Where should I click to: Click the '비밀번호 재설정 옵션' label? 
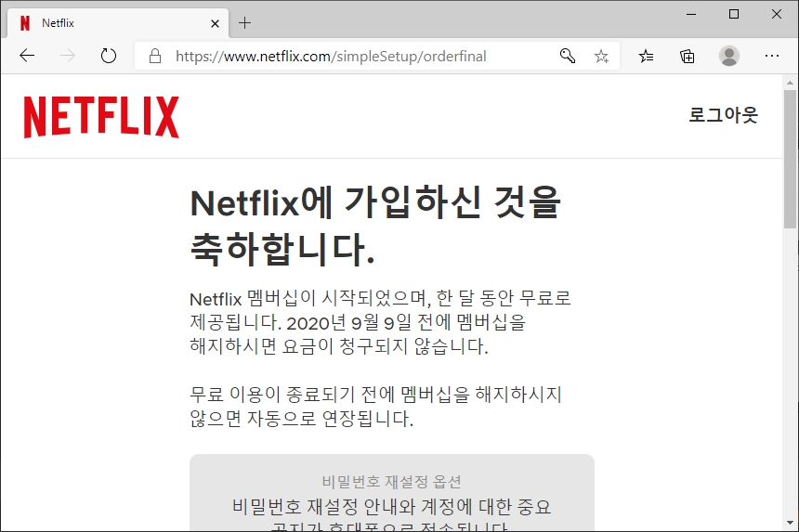click(x=391, y=482)
